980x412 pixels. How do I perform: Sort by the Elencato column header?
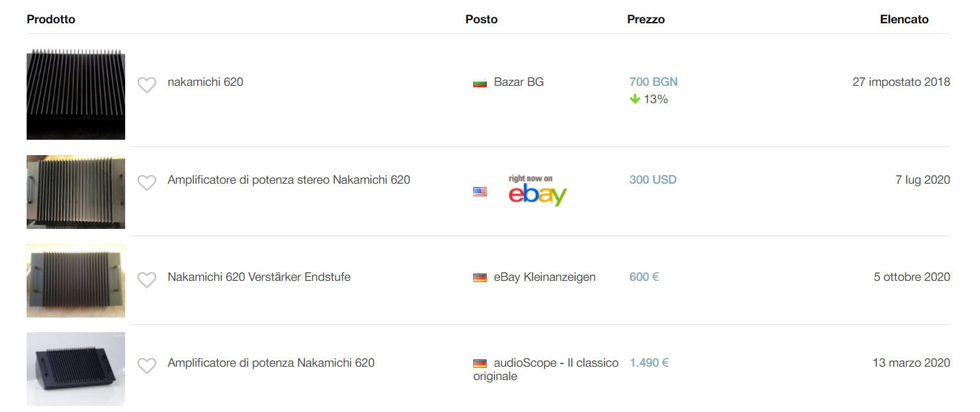[x=903, y=19]
